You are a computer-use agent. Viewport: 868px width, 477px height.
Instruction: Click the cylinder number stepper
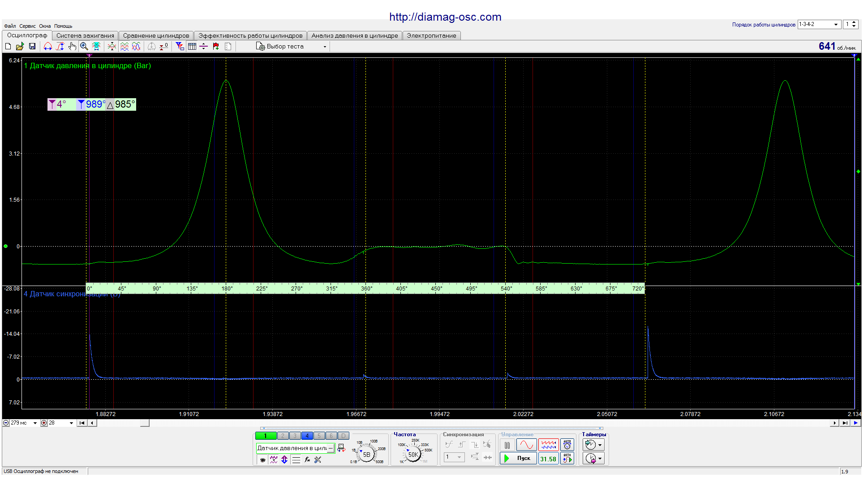click(854, 24)
